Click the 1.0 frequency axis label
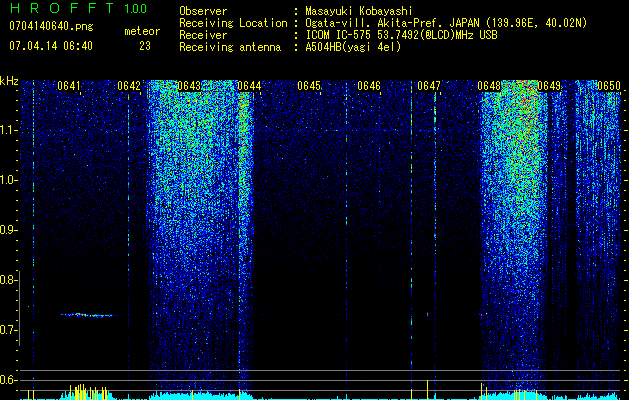629x400 pixels. click(x=9, y=180)
